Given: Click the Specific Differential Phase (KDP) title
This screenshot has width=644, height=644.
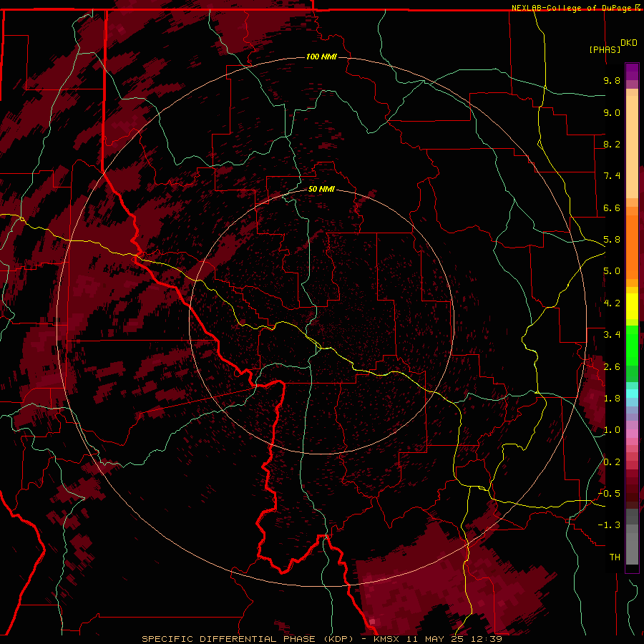Looking at the screenshot, I should click(x=248, y=639).
